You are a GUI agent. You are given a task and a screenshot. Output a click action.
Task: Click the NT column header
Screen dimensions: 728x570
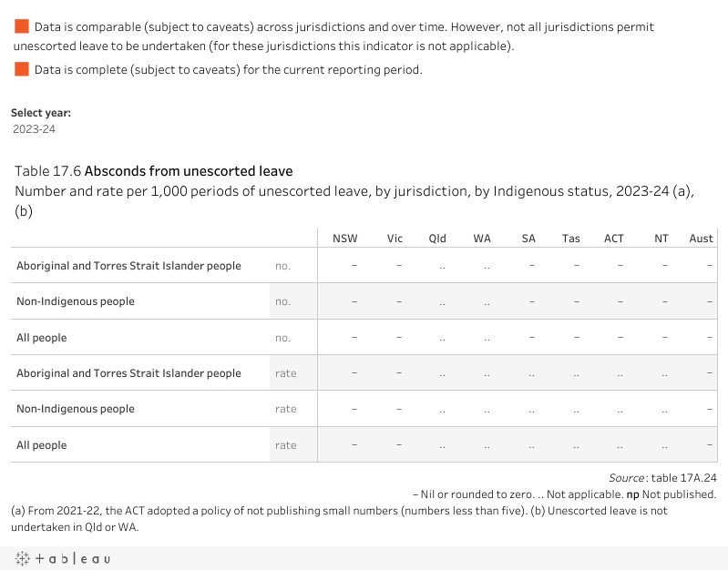click(661, 239)
